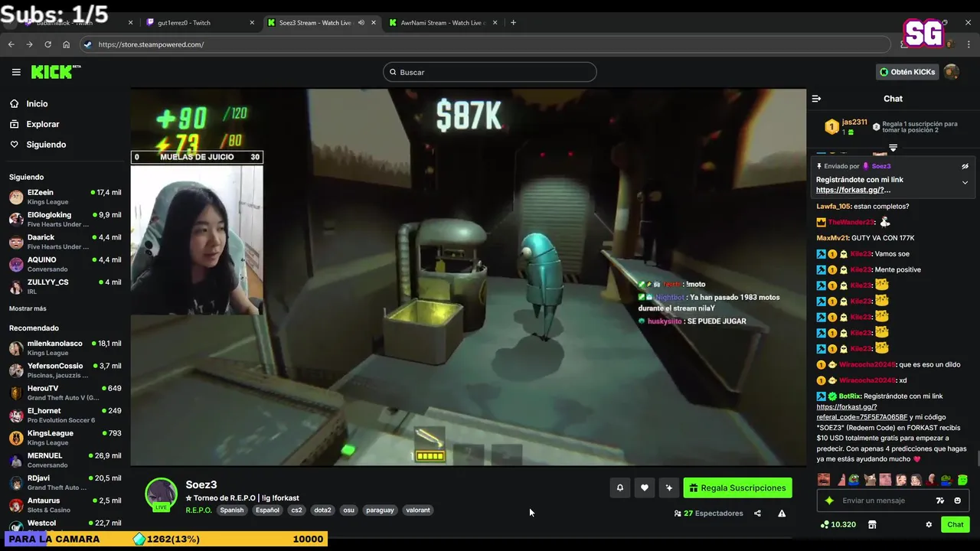
Task: Open ElGlogloking channel in sidebar
Action: (65, 220)
